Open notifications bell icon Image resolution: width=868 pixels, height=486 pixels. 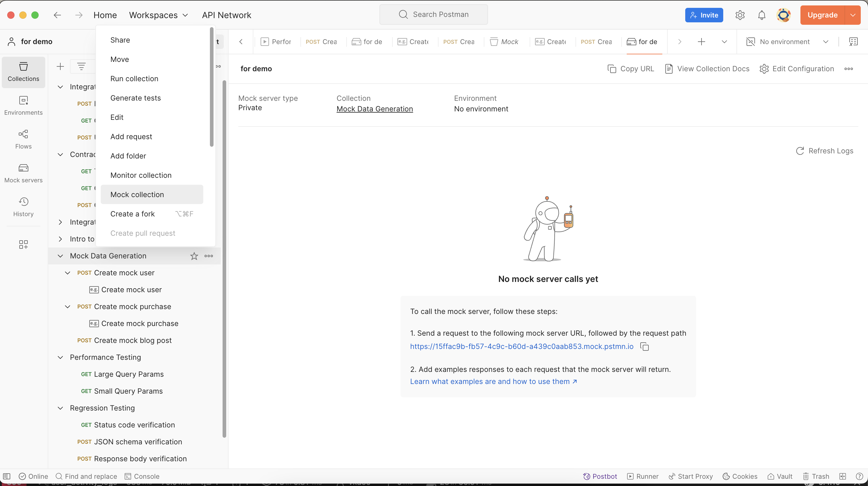click(x=762, y=15)
